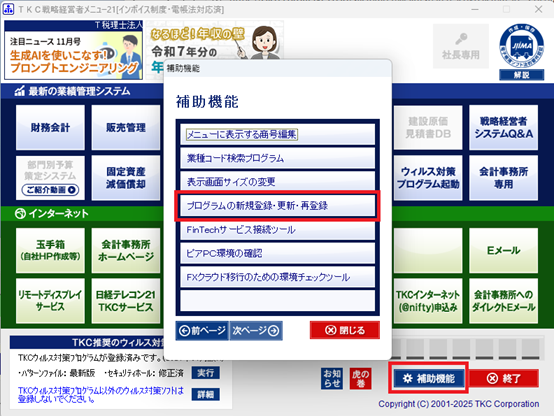
Task: Open 建設原価見積書DB tile
Action: [x=428, y=127]
